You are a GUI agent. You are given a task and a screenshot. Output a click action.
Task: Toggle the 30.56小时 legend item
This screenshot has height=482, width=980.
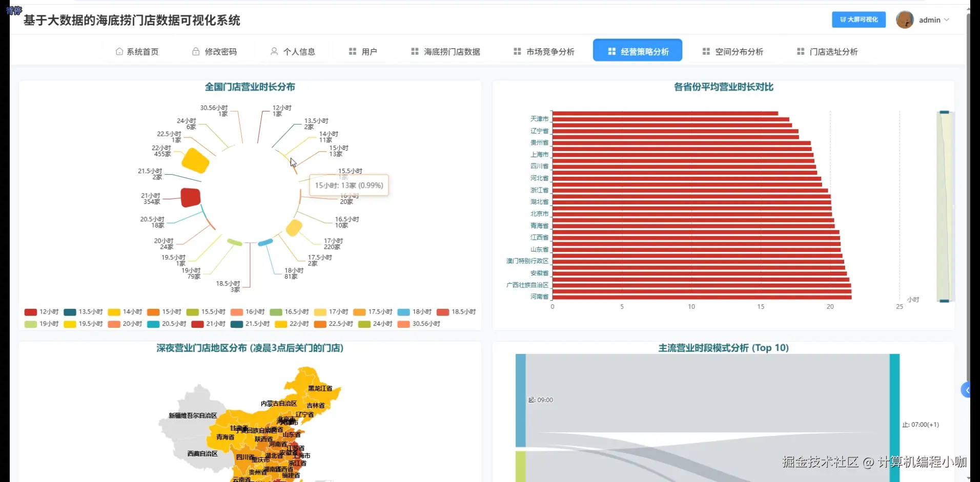point(419,324)
